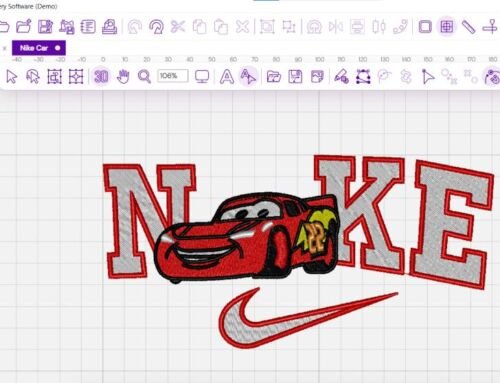This screenshot has height=383, width=500.
Task: Select the arrow Select tool
Action: click(12, 77)
